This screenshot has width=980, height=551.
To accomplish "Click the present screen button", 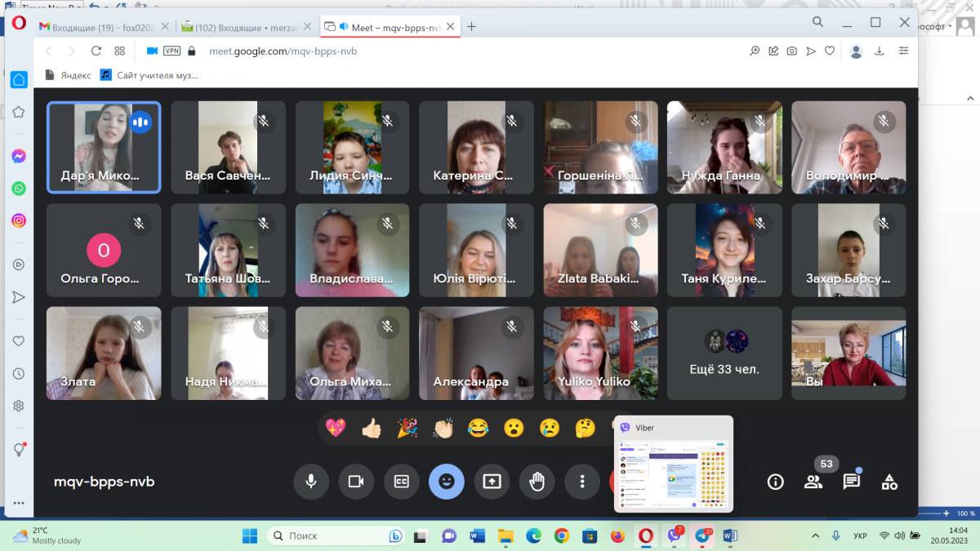I will (492, 482).
